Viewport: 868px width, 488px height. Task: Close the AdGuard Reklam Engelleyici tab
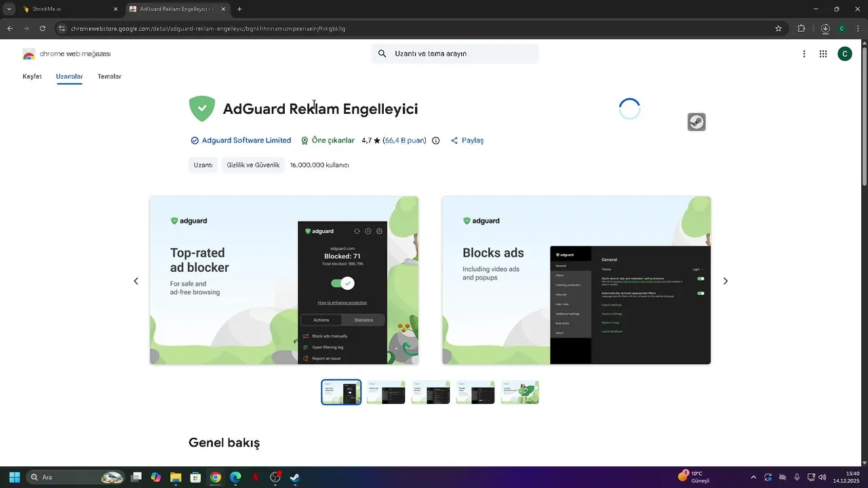[x=223, y=9]
